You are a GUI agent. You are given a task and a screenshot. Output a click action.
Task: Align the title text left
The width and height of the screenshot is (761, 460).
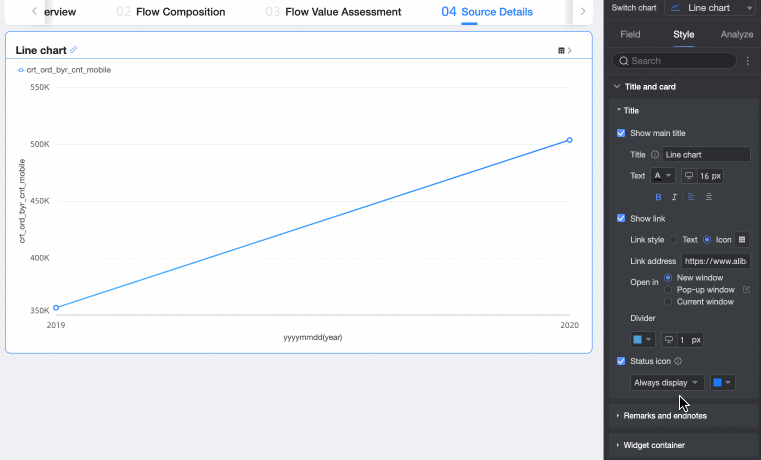pyautogui.click(x=691, y=197)
